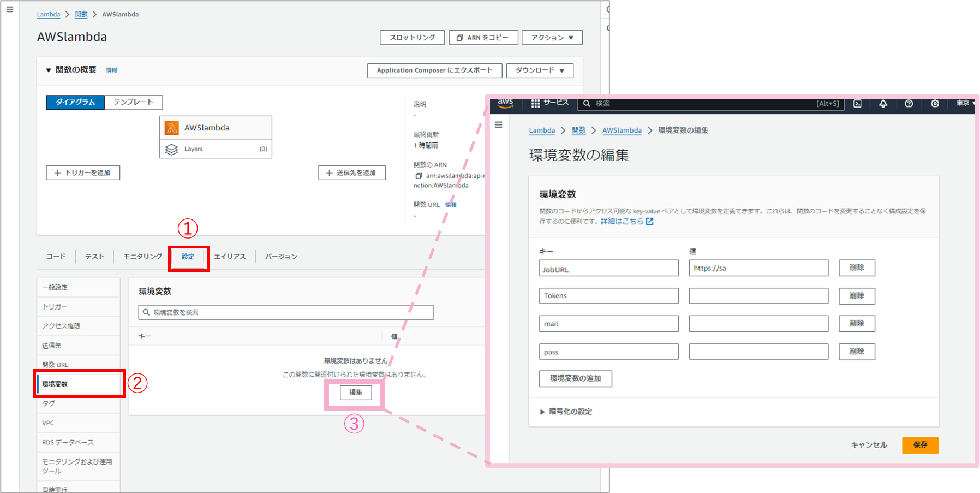The height and width of the screenshot is (493, 980).
Task: Open the notifications bell
Action: tap(883, 104)
